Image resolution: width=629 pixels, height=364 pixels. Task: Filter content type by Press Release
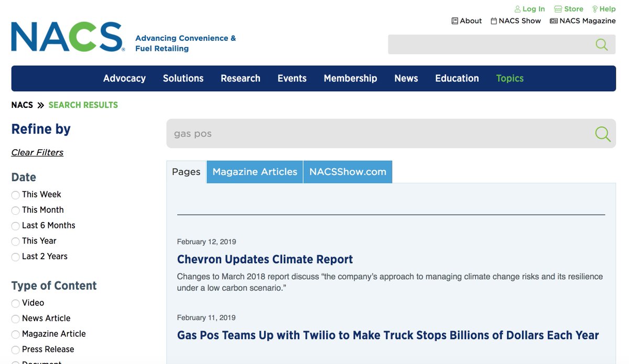[x=15, y=350]
